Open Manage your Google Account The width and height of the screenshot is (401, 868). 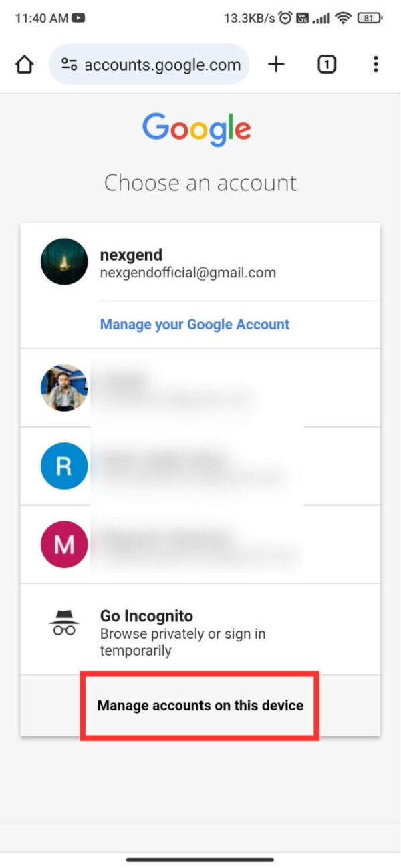tap(194, 324)
